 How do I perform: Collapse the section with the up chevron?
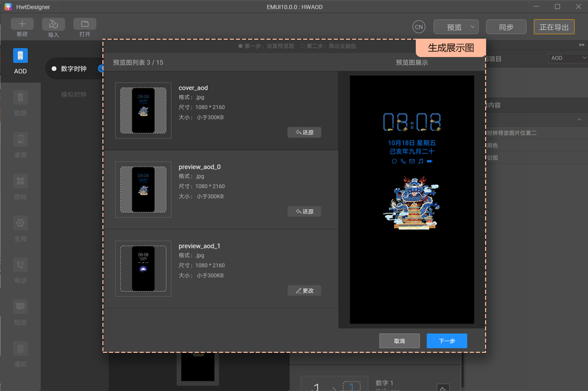[579, 120]
